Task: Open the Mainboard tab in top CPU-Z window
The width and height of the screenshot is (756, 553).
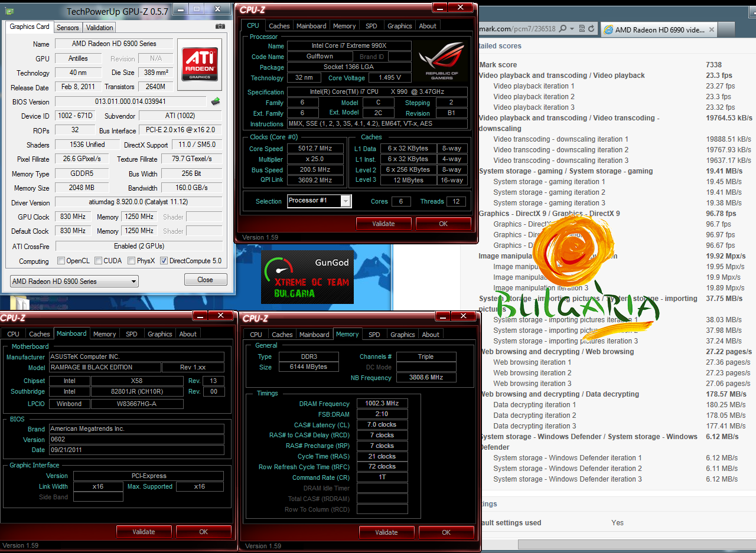Action: pos(311,26)
